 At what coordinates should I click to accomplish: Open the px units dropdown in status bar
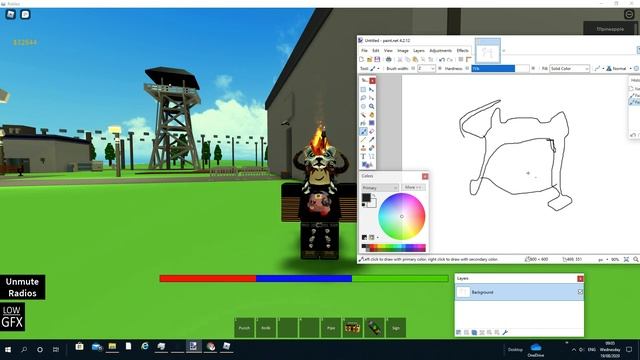603,260
